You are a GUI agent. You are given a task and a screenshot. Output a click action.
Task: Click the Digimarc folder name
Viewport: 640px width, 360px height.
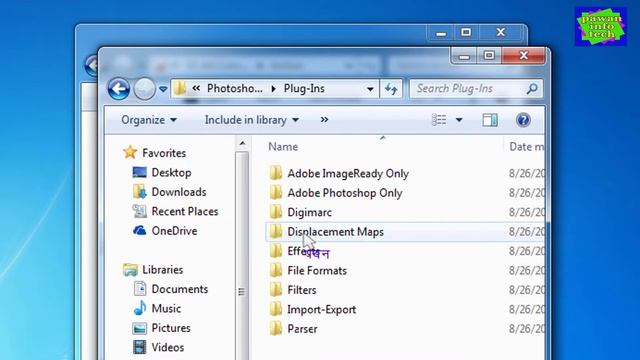[x=309, y=212]
